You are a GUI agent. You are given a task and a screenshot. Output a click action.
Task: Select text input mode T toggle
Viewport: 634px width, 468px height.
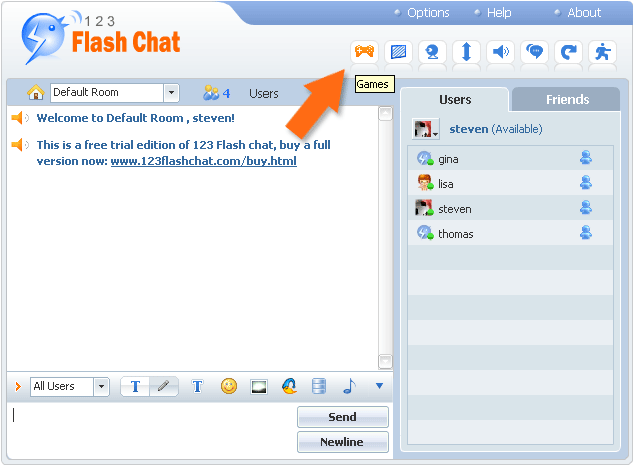click(135, 387)
